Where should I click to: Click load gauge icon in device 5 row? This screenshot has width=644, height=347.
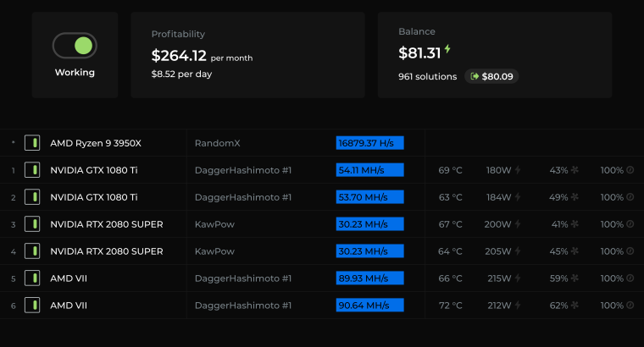[x=630, y=278]
